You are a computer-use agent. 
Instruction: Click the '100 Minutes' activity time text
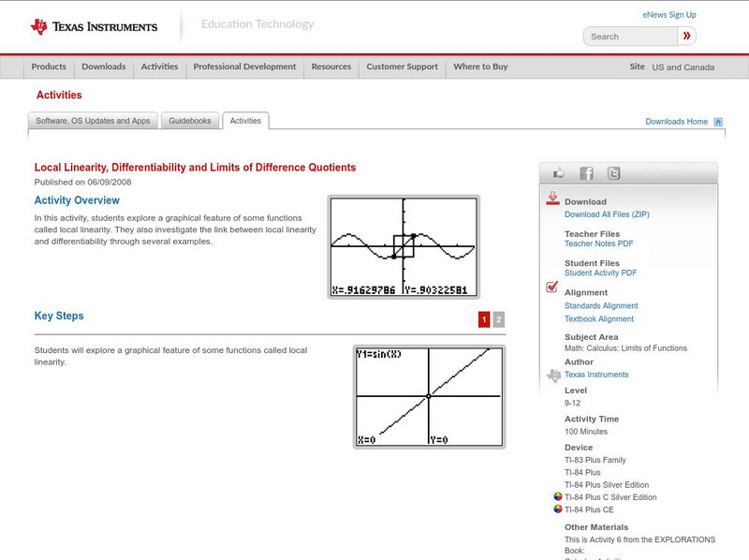point(586,432)
